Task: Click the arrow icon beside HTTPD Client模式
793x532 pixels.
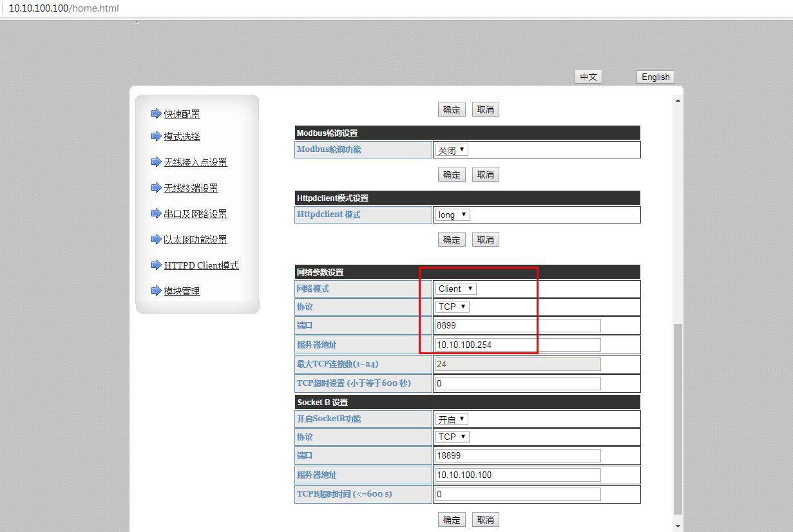Action: pyautogui.click(x=156, y=265)
